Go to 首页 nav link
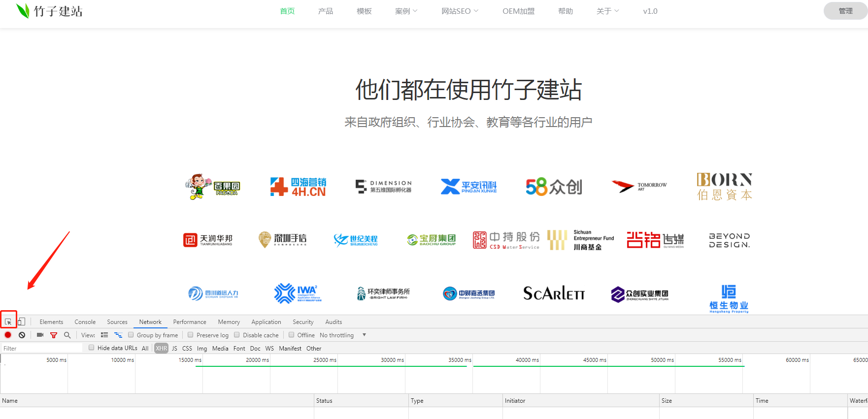This screenshot has width=868, height=419. (287, 11)
